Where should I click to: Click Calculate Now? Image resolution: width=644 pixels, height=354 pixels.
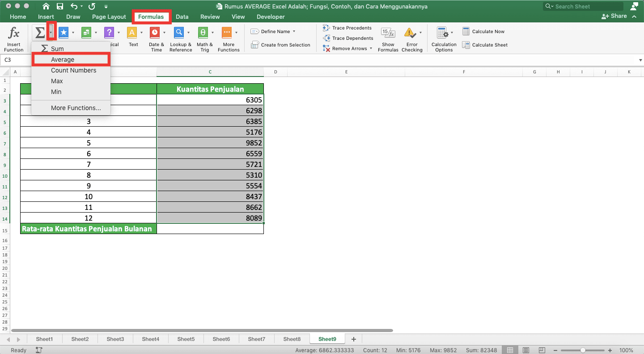tap(483, 31)
